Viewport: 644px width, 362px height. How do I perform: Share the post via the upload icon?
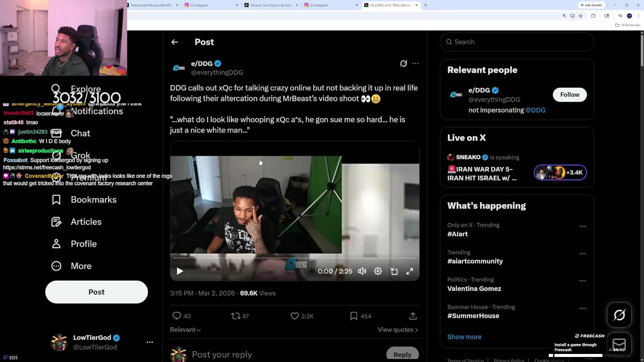[x=413, y=316]
